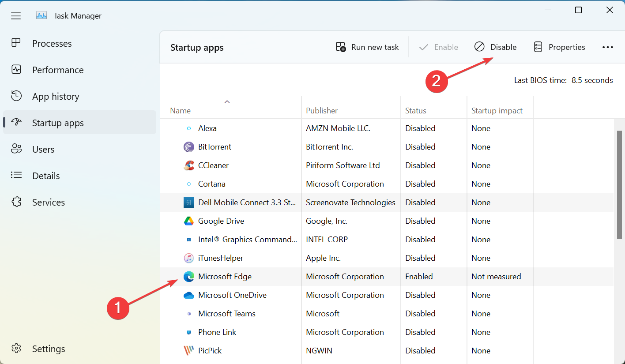Select the Microsoft OneDrive entry name
The image size is (625, 364).
[x=233, y=295]
